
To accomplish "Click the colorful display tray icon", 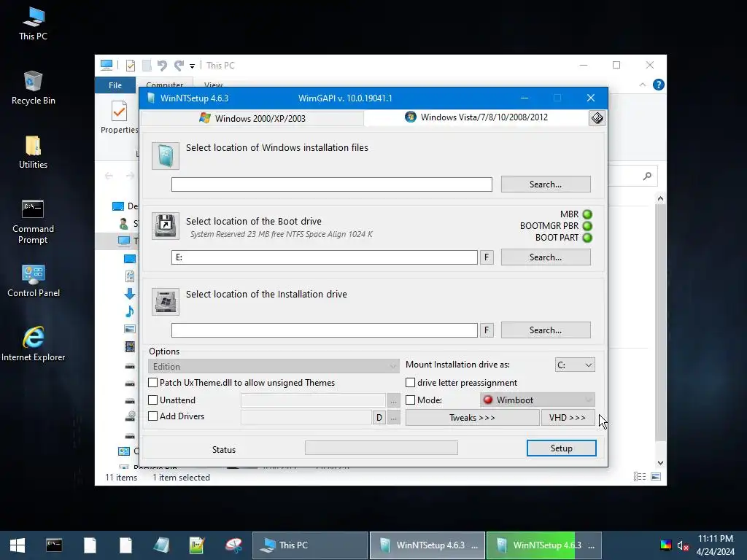I will coord(665,545).
